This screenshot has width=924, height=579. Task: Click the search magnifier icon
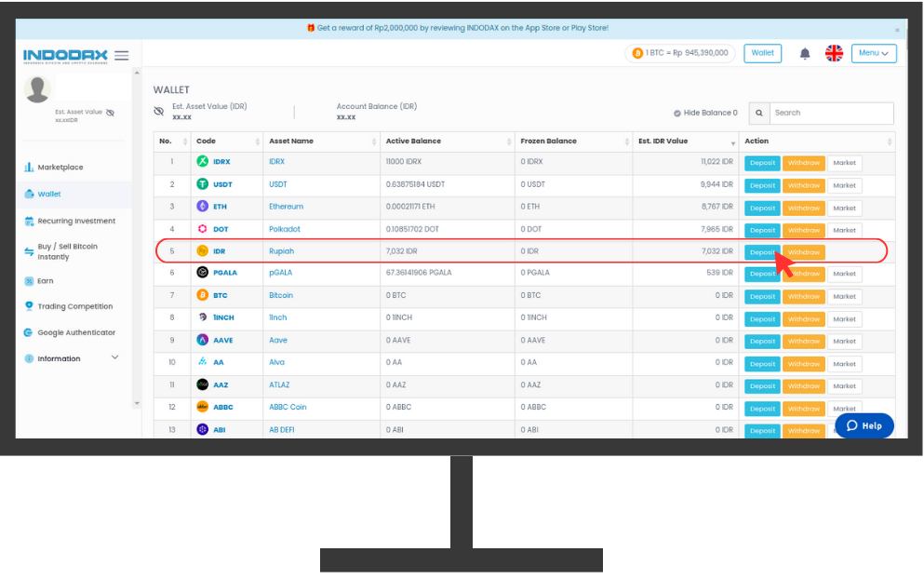759,113
